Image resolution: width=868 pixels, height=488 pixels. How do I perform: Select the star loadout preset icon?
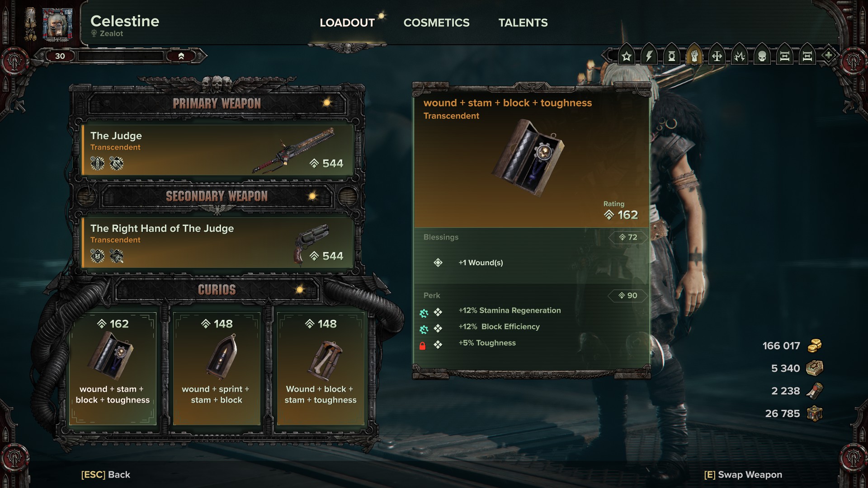pos(626,56)
